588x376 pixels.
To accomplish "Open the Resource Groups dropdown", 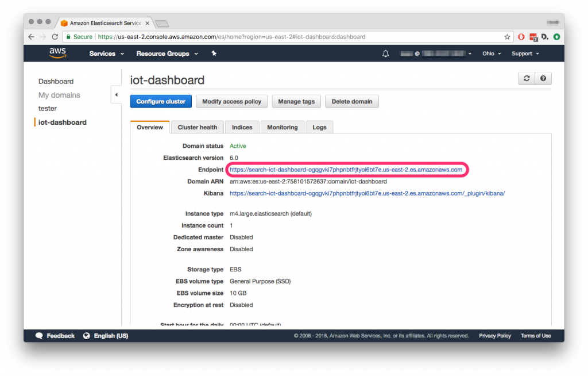I will tap(162, 53).
